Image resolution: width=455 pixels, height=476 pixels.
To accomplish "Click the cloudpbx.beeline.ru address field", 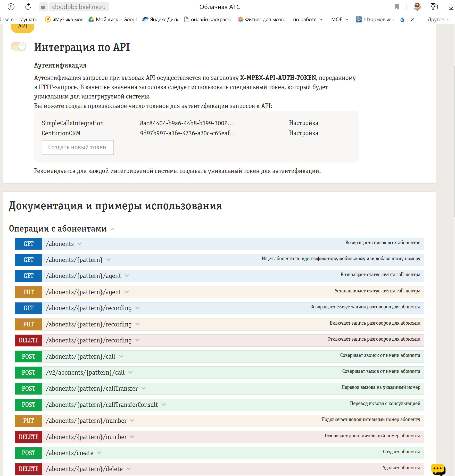I will pyautogui.click(x=79, y=7).
